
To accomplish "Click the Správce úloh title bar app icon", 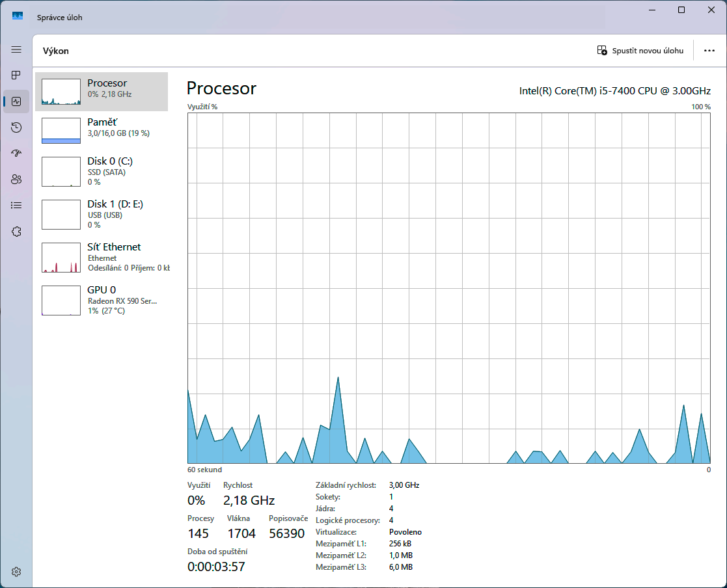I will click(18, 16).
